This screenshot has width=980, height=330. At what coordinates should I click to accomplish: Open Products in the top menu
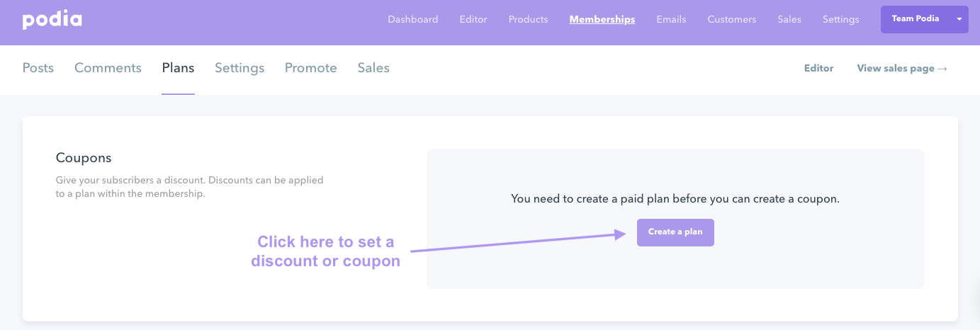[x=529, y=20]
